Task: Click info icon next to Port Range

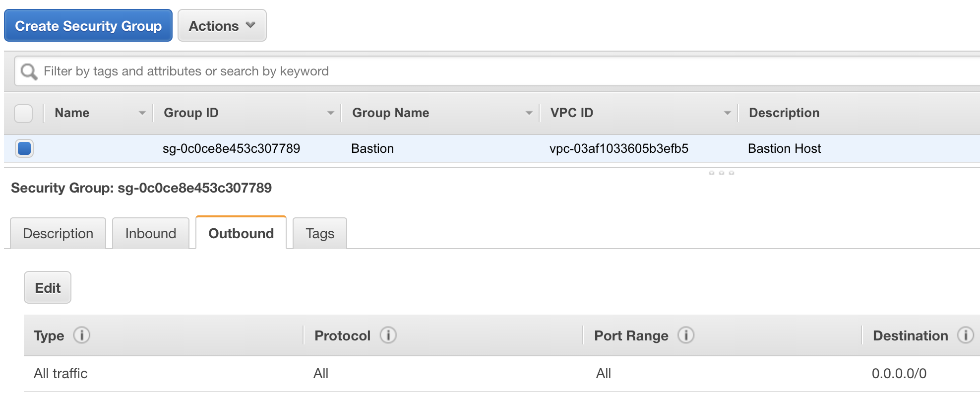Action: [686, 335]
